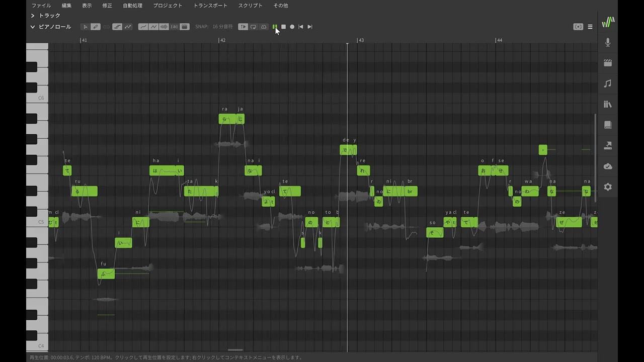This screenshot has height=362, width=644.
Task: Open the SNAP 16分音符 dropdown
Action: point(222,27)
